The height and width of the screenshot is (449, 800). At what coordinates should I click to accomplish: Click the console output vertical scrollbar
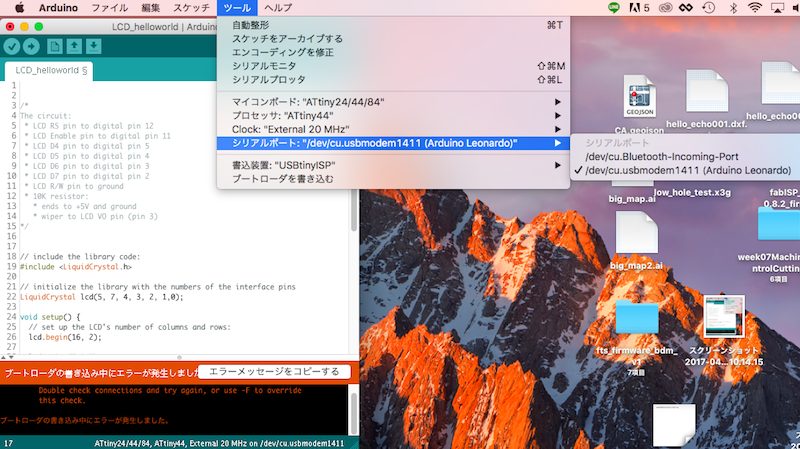(354, 413)
